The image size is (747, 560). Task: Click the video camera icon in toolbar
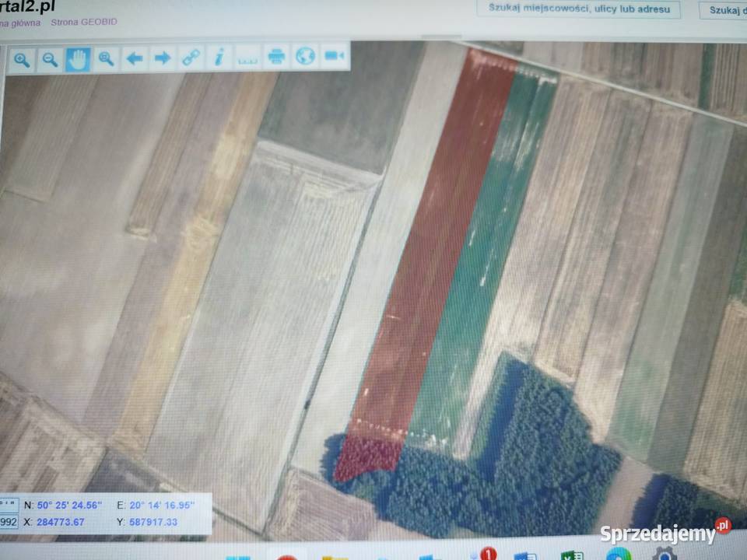click(x=334, y=56)
